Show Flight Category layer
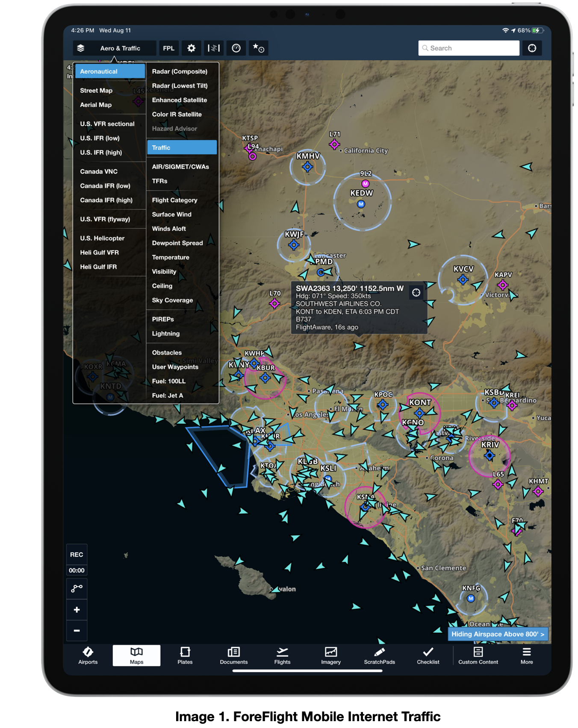The image size is (578, 728). tap(175, 200)
